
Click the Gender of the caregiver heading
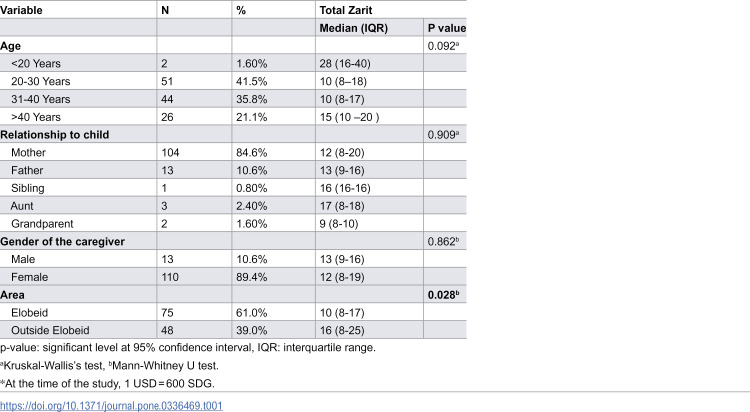(62, 242)
